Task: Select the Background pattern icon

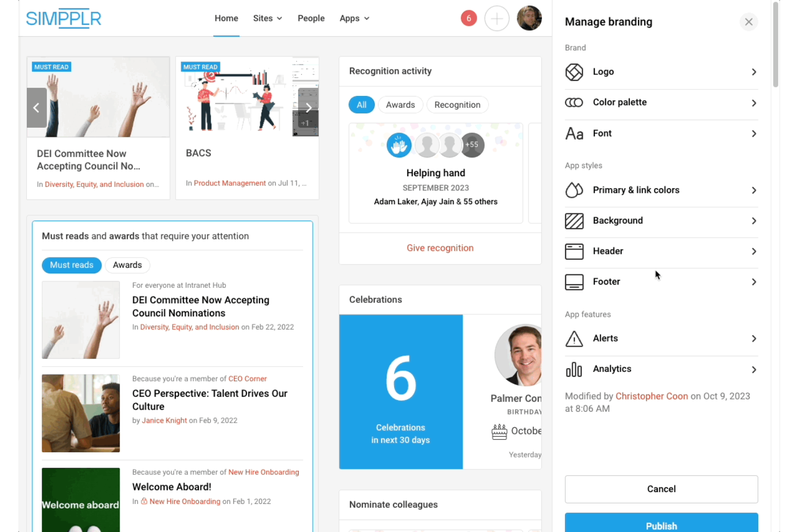Action: [x=574, y=220]
